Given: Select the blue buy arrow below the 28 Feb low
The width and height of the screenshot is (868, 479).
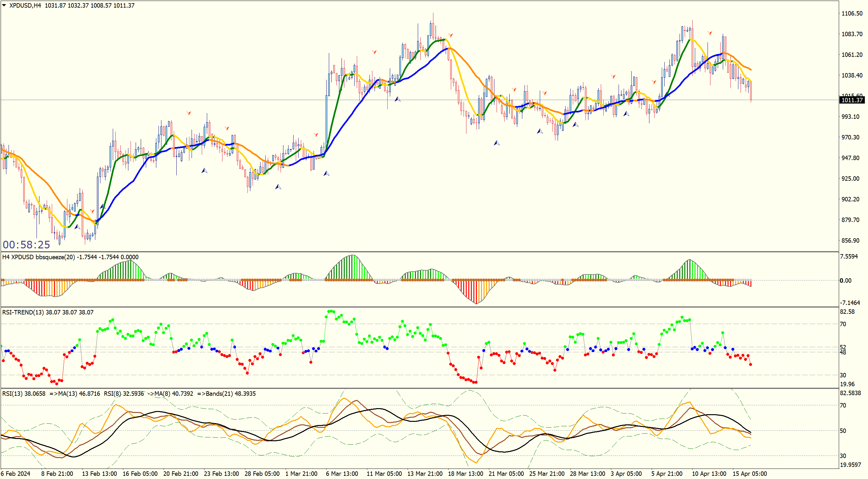Looking at the screenshot, I should click(278, 187).
